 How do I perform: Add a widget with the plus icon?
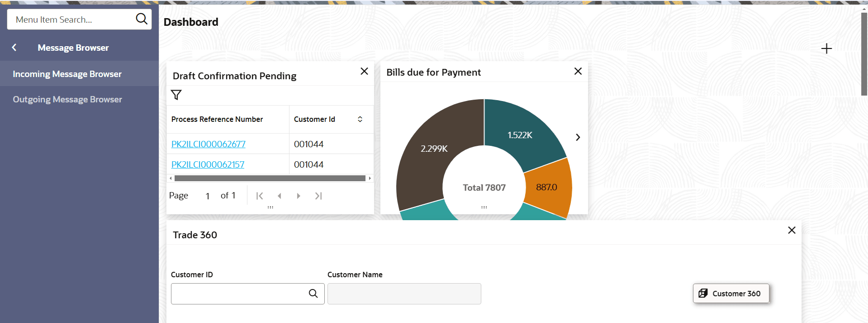(x=826, y=48)
